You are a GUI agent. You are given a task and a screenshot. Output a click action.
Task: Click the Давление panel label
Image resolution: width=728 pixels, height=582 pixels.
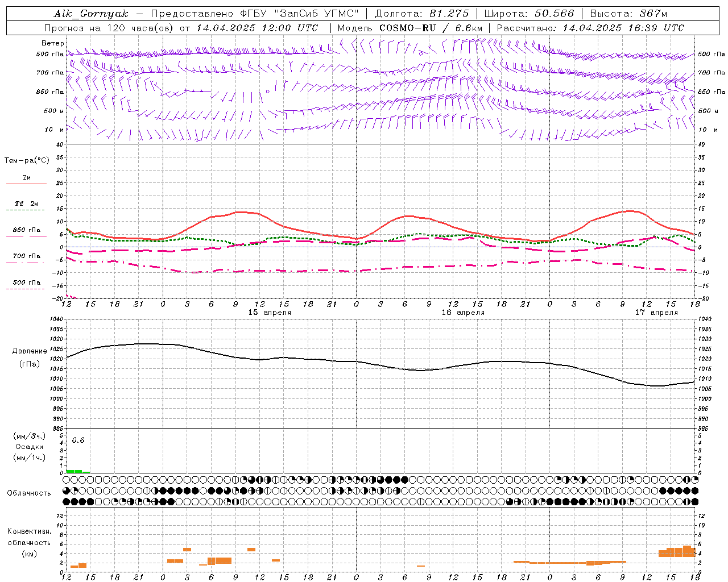pyautogui.click(x=30, y=351)
